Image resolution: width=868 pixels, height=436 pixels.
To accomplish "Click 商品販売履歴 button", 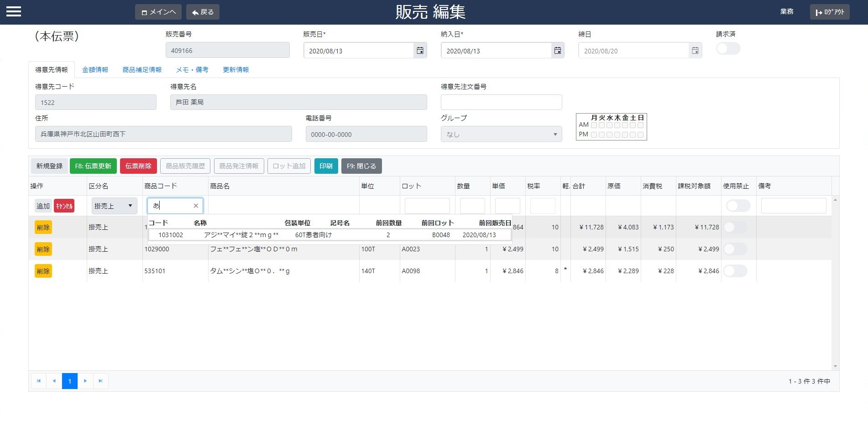I will (x=185, y=166).
